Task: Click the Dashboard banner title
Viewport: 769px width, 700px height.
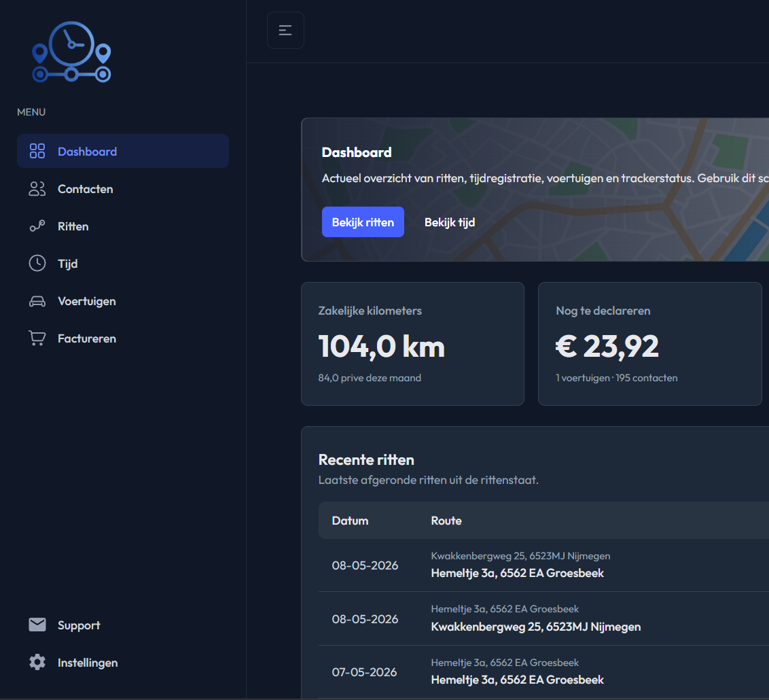Action: [357, 152]
